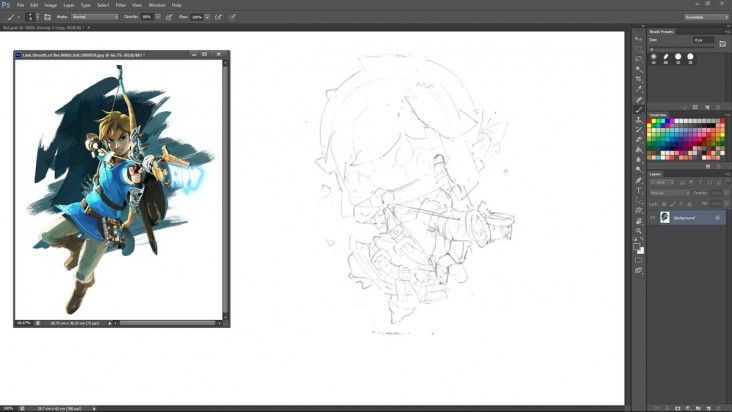Open the Help menu
732x412 pixels.
pyautogui.click(x=176, y=5)
